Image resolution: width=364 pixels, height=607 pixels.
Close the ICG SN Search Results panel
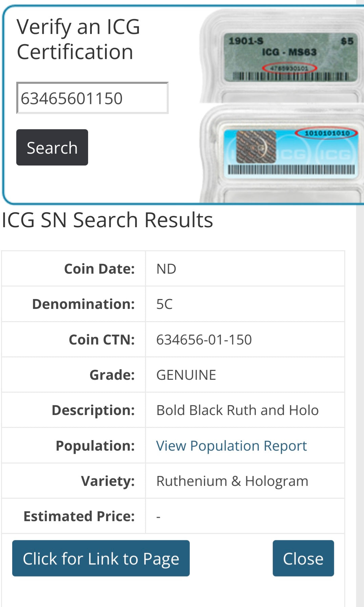303,559
